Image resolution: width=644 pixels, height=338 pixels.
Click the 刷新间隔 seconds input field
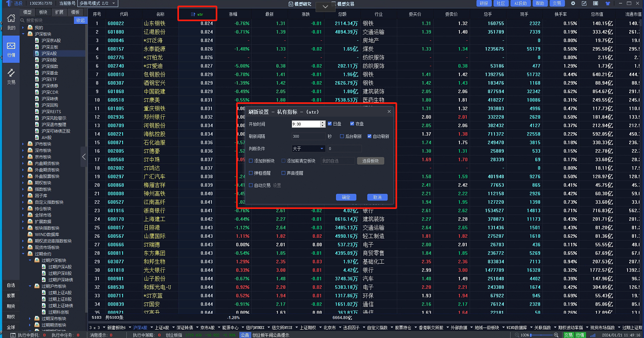(x=308, y=136)
